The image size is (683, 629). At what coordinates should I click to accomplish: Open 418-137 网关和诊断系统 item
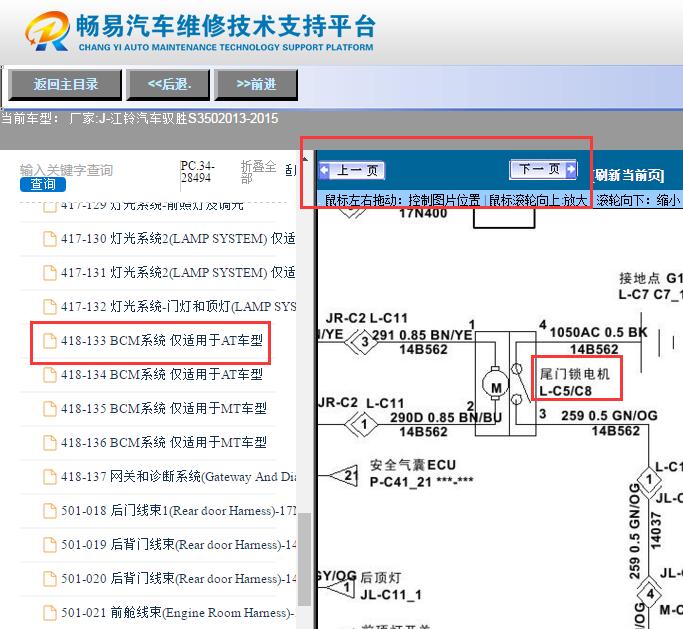[178, 477]
